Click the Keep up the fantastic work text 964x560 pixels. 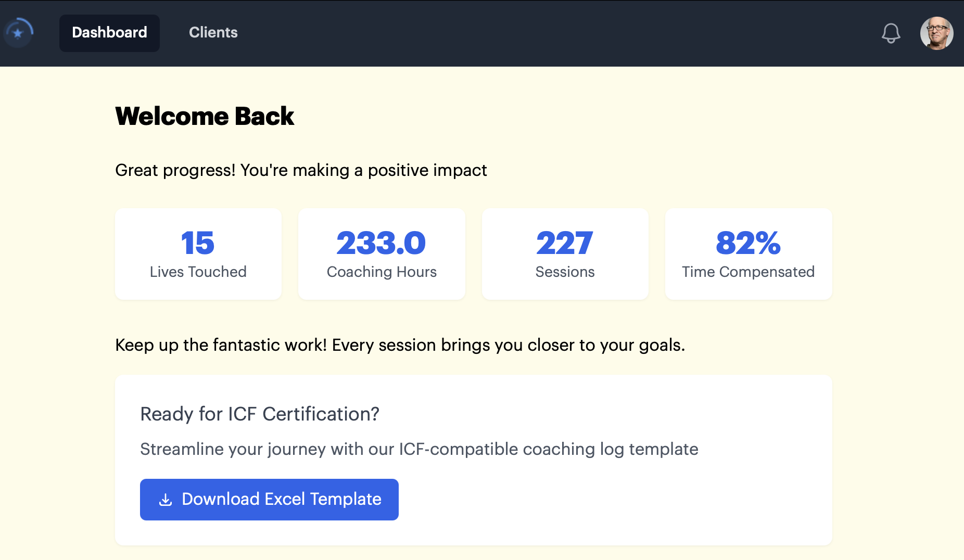tap(400, 345)
